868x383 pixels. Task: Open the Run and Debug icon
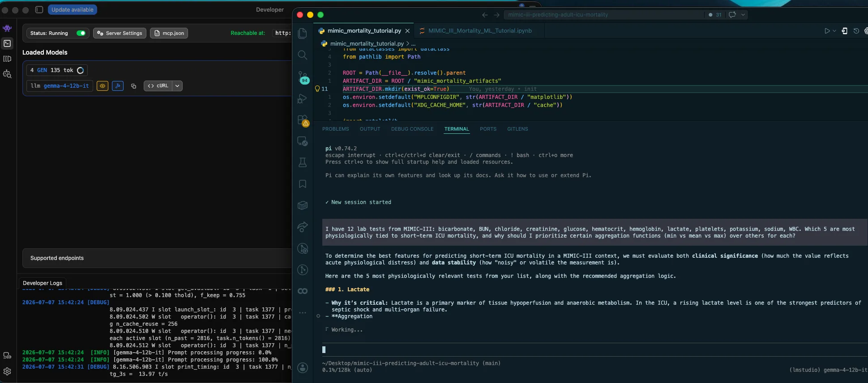(x=303, y=98)
